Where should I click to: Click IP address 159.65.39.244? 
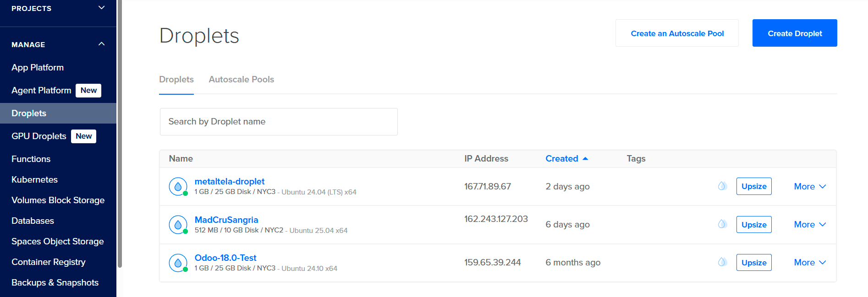(492, 262)
